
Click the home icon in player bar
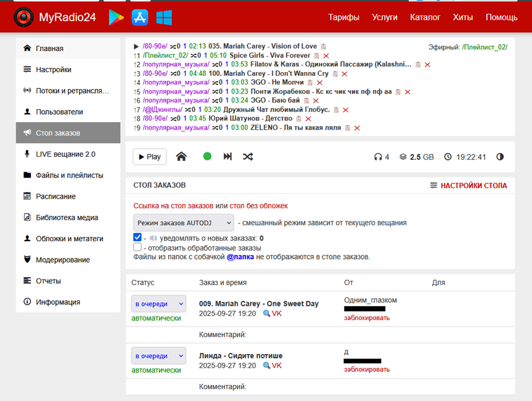181,157
